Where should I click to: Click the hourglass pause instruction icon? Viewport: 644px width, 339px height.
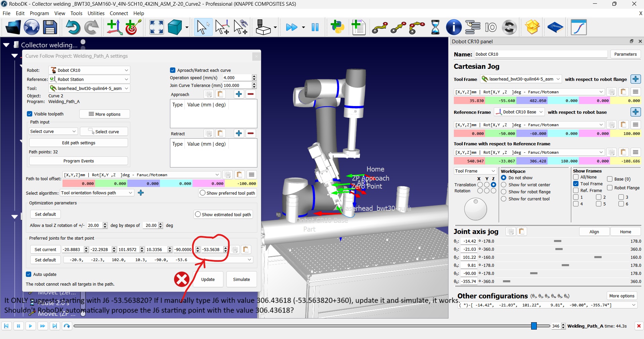click(435, 27)
